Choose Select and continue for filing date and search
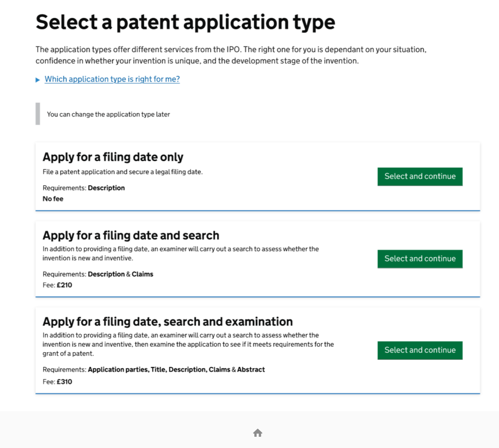 pyautogui.click(x=419, y=259)
